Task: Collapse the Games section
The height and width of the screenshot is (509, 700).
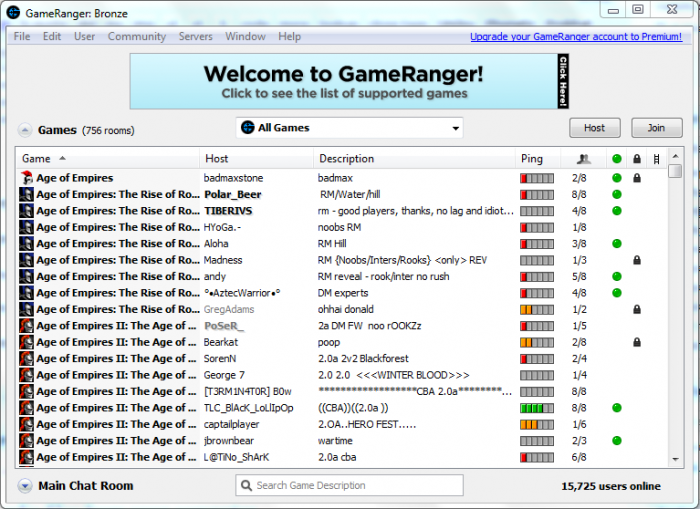Action: pyautogui.click(x=25, y=130)
